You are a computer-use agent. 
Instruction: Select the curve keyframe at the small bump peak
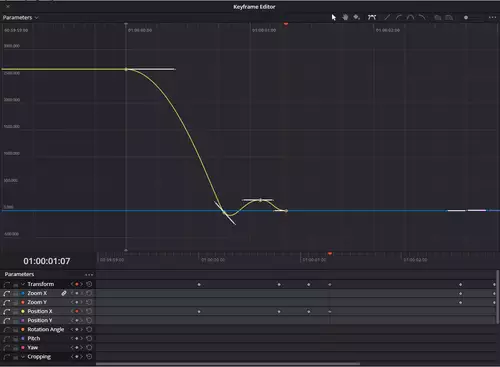click(x=260, y=200)
